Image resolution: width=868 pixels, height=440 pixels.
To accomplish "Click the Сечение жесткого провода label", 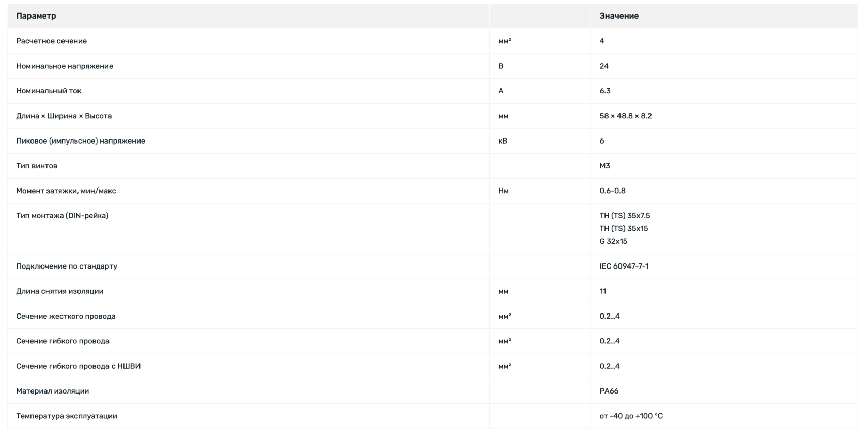I will [66, 316].
